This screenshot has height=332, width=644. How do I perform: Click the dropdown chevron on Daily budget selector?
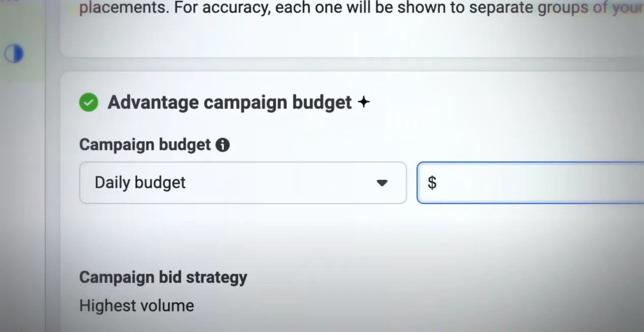(x=382, y=183)
